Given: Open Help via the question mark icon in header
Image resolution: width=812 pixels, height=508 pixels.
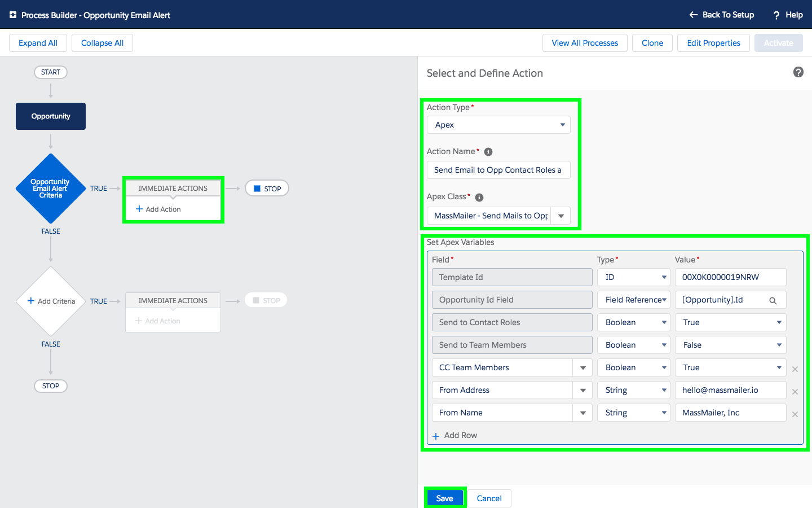Looking at the screenshot, I should (x=776, y=15).
